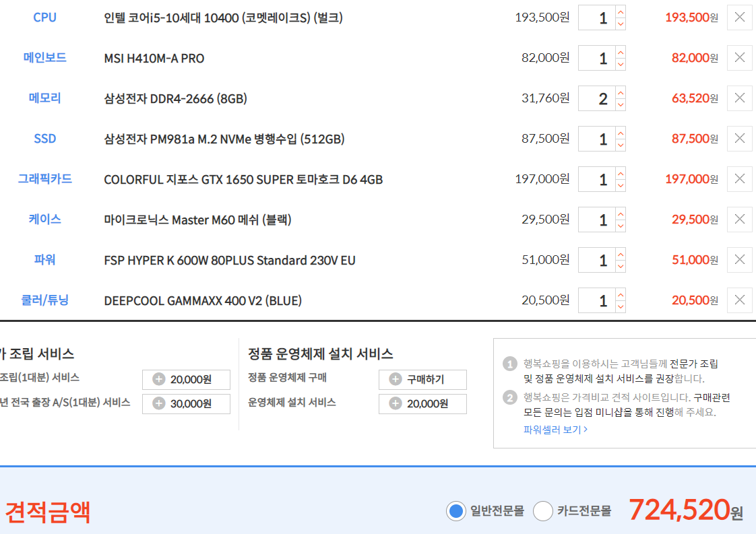This screenshot has width=756, height=534.
Task: Delete the FSP HYPER K power supply row
Action: [740, 260]
